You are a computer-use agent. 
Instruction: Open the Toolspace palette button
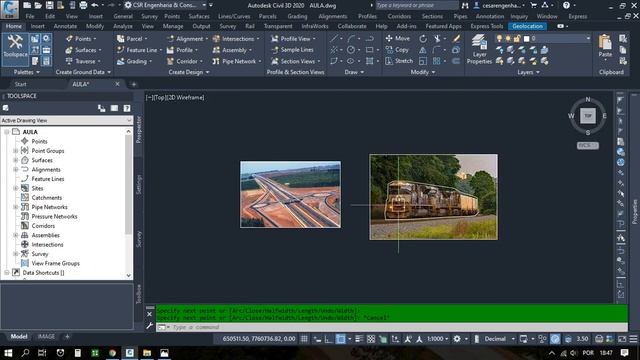15,49
